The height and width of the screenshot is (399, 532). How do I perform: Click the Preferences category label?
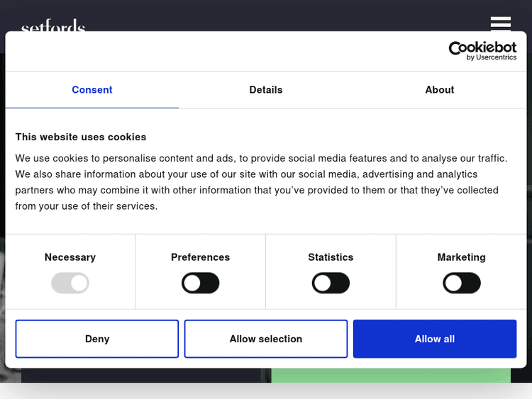click(200, 257)
